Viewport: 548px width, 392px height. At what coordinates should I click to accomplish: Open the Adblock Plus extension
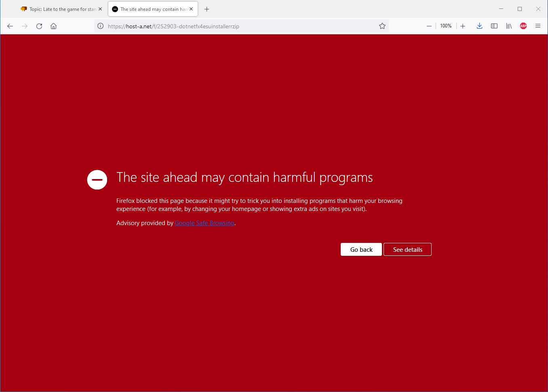click(523, 26)
